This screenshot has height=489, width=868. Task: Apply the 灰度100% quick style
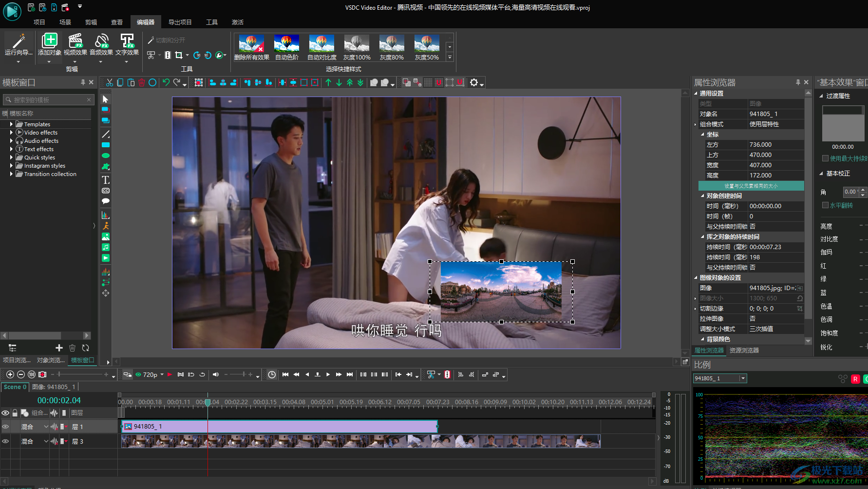357,47
